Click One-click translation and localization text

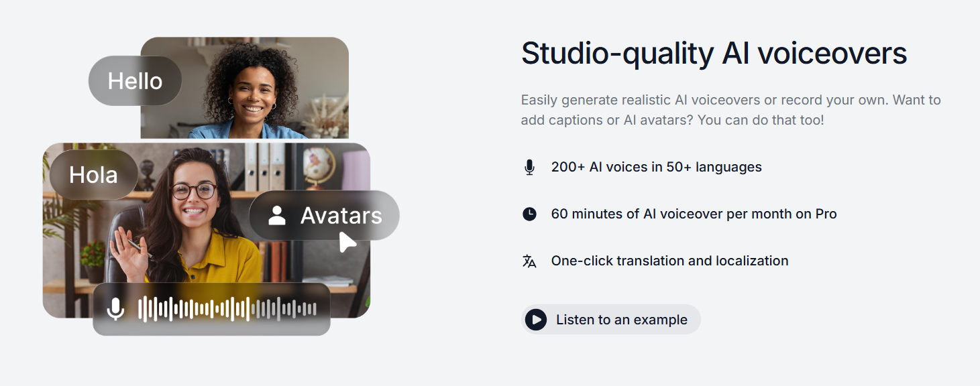(669, 261)
